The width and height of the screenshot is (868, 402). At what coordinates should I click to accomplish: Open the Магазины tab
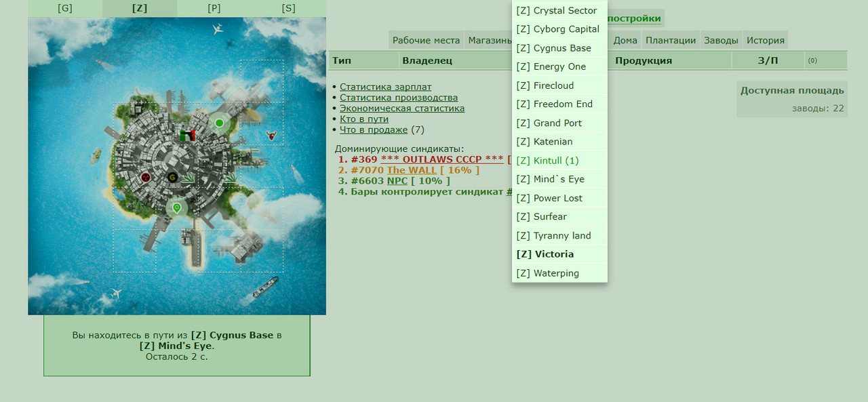[x=489, y=40]
